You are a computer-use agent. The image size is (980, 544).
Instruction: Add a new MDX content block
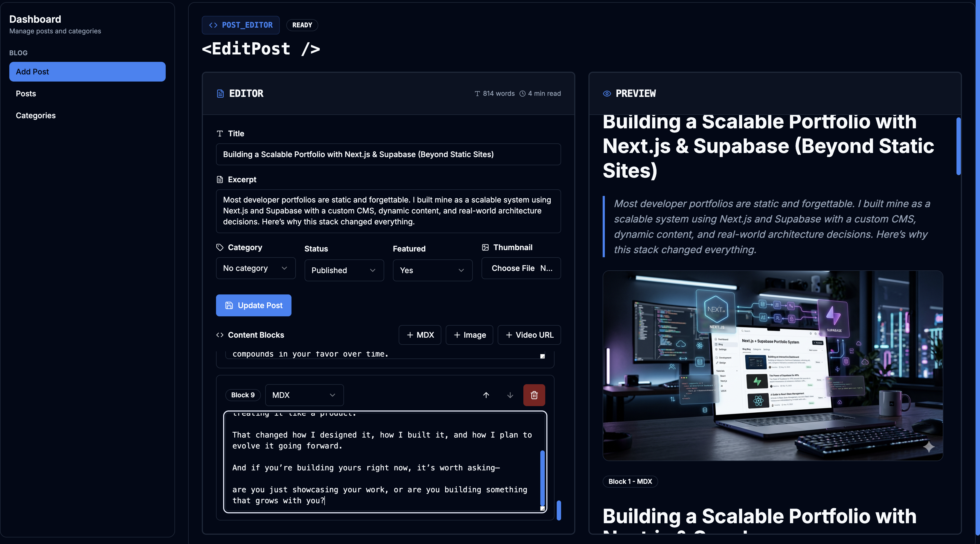(x=420, y=335)
